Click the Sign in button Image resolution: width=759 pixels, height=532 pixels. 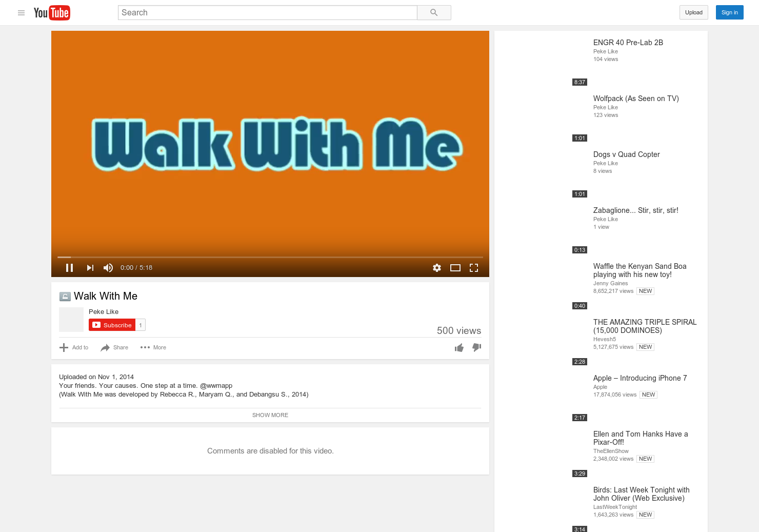pos(729,12)
